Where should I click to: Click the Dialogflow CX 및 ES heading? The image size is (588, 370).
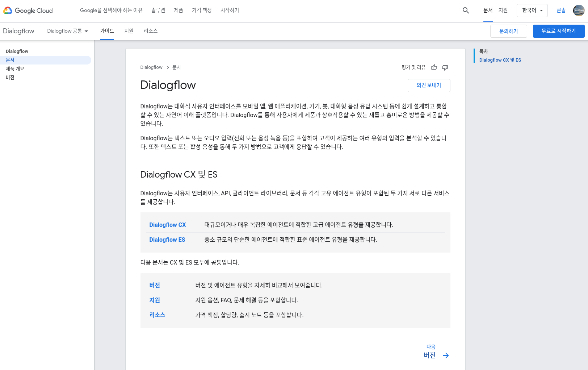point(179,175)
